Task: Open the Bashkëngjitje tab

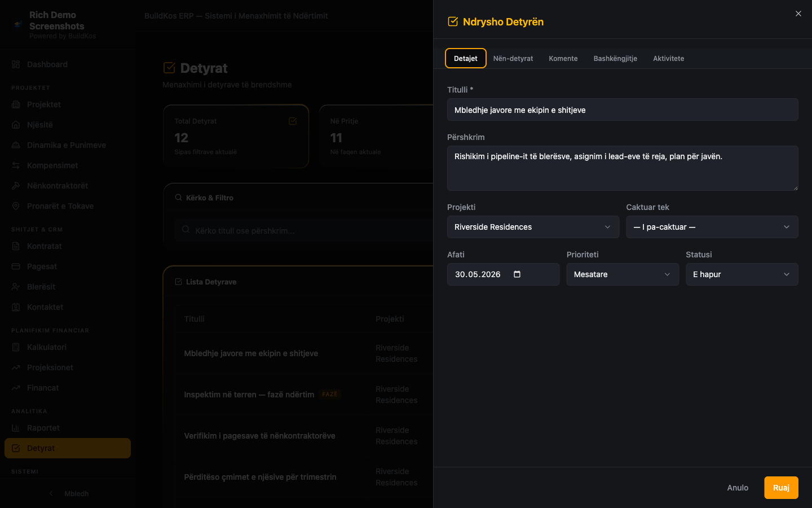Action: (x=615, y=58)
